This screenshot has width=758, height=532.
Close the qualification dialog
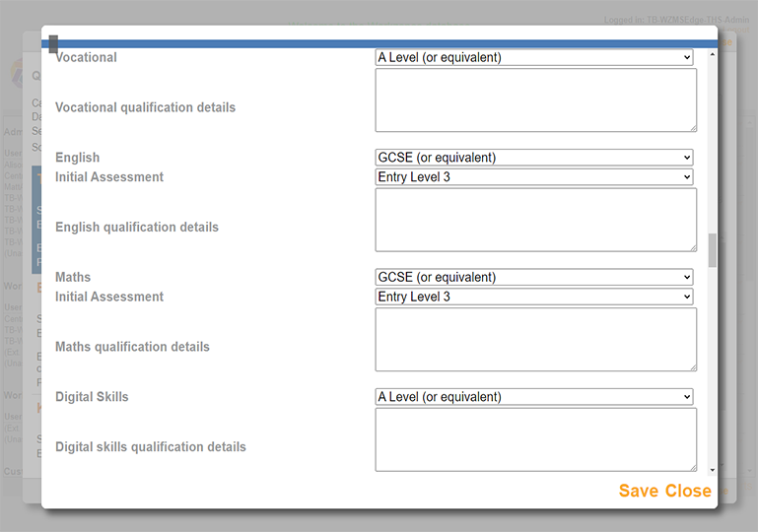click(x=688, y=491)
